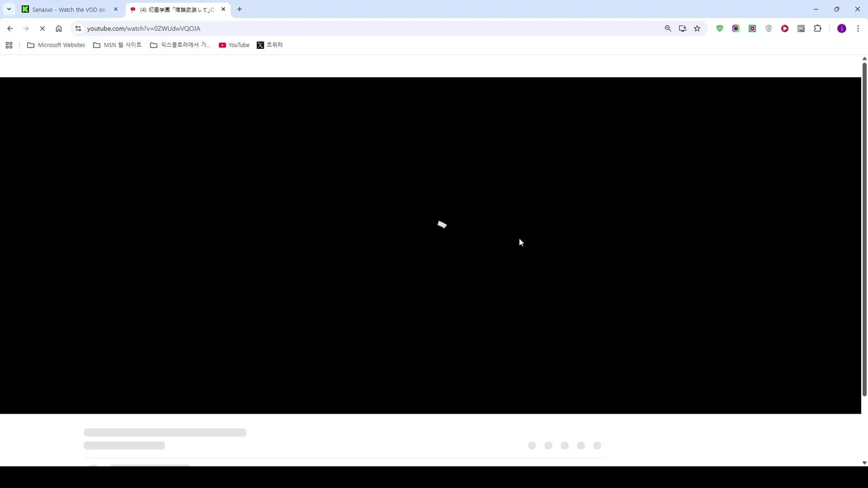Bookmark this page with the star icon
This screenshot has width=868, height=488.
pos(696,28)
